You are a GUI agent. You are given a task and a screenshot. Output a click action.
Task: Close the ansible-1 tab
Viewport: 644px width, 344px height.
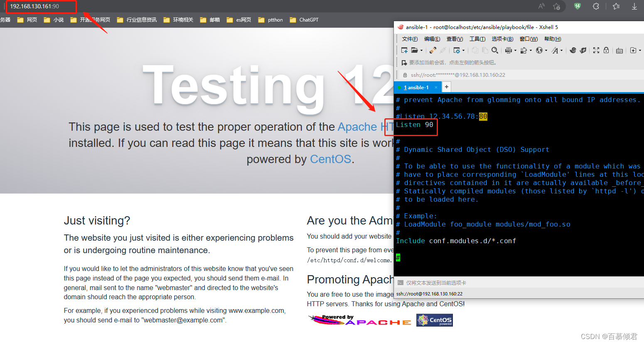pyautogui.click(x=436, y=88)
